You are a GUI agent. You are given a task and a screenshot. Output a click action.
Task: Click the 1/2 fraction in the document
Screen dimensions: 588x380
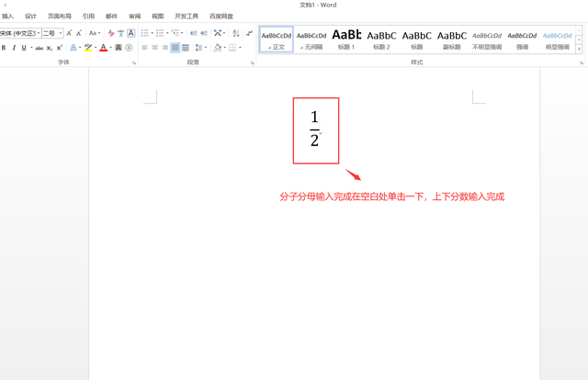click(314, 129)
